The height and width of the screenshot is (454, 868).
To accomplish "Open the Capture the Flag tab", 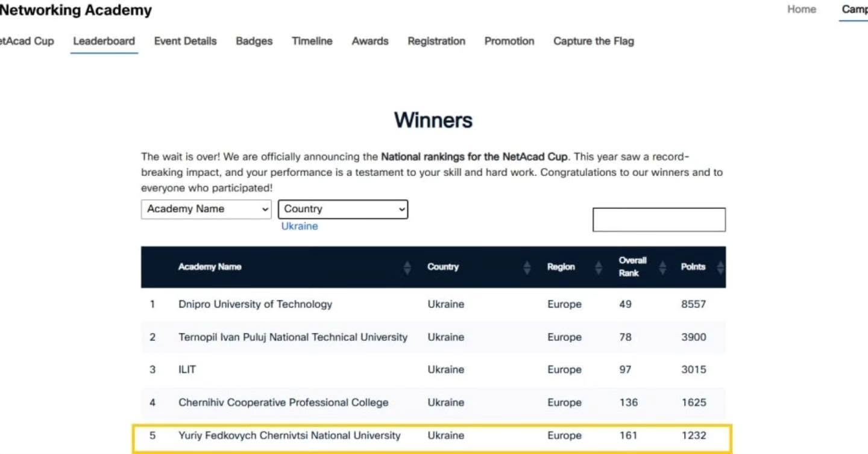I will pos(594,41).
